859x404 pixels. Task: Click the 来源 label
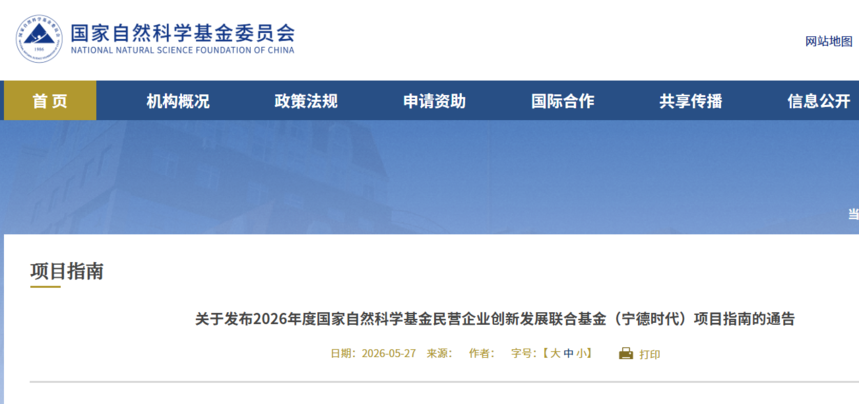[440, 354]
